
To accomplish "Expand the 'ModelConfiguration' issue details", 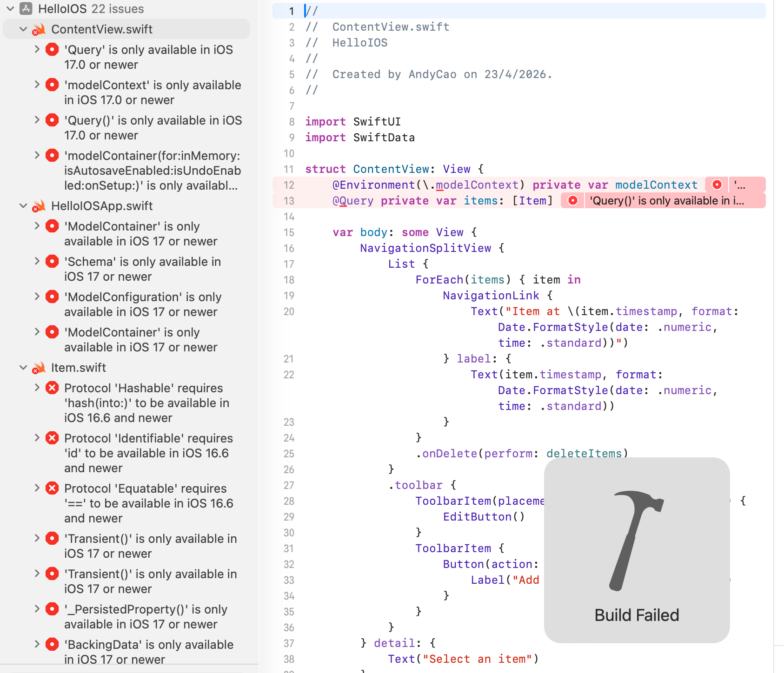I will coord(37,297).
